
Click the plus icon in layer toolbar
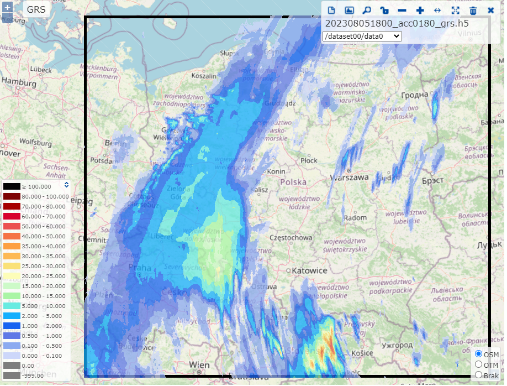tap(420, 10)
